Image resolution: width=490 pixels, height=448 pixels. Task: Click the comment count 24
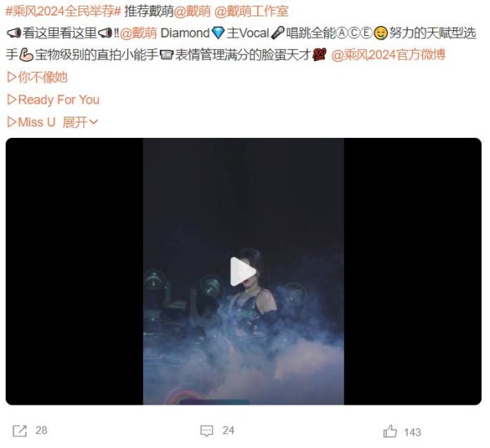(228, 431)
